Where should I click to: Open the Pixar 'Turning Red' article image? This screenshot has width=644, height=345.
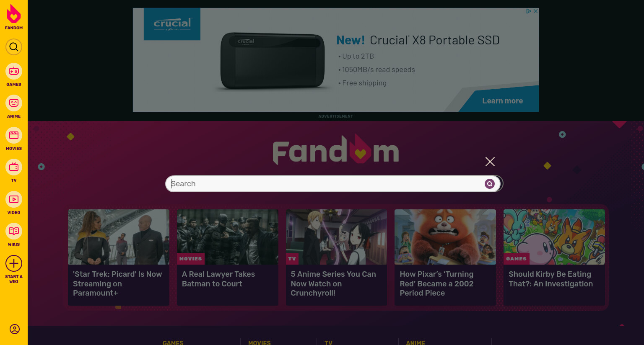coord(445,237)
